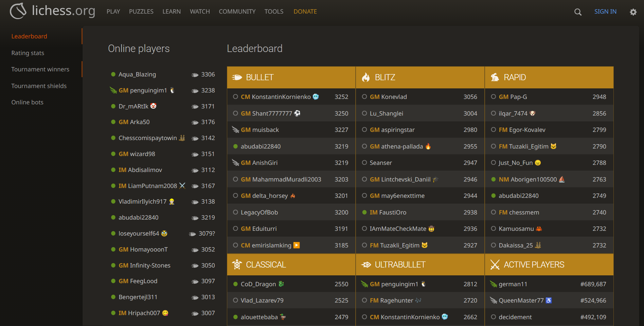
Task: Open FM Ragehunter profile
Action: [391, 301]
